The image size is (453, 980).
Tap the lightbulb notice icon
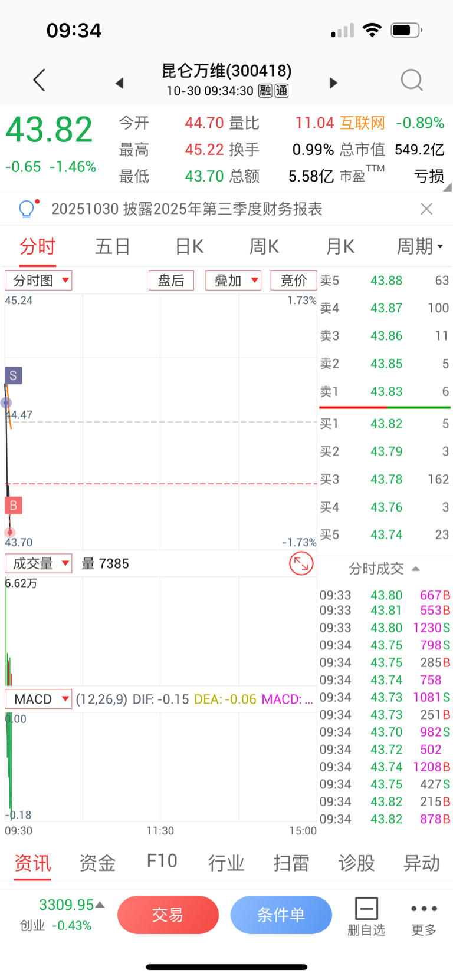tap(28, 208)
